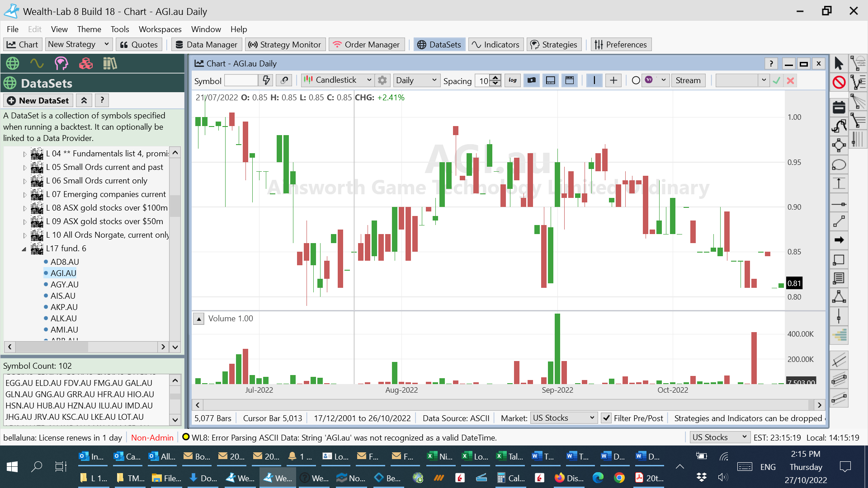Select the horizontal line drawing tool
Screen dimensions: 868x488
coord(839,204)
